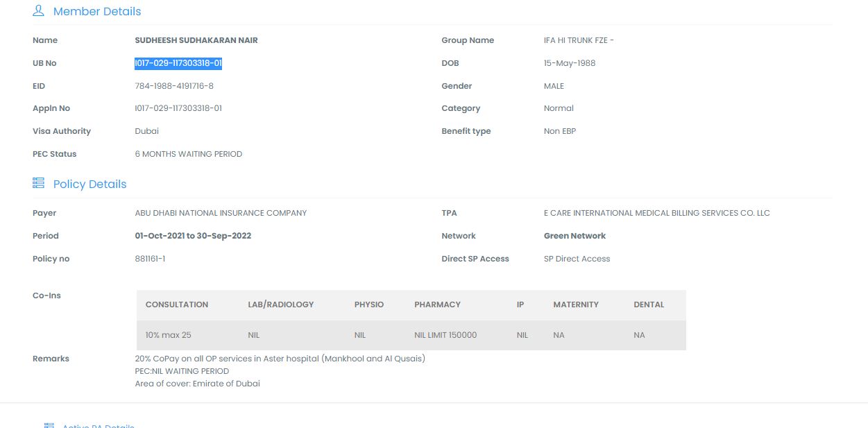Click the Appln No value
Viewport: 868px width, 428px height.
[178, 108]
